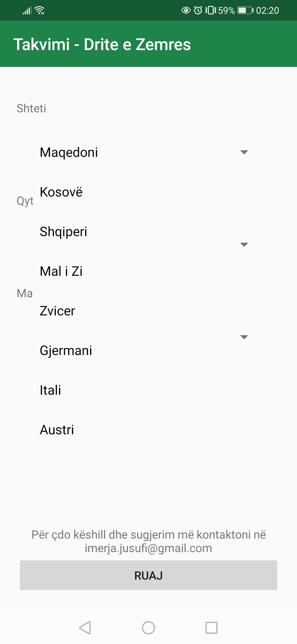Expand the Shteti dropdown arrow
Viewport: 297px width, 644px height.
[244, 152]
